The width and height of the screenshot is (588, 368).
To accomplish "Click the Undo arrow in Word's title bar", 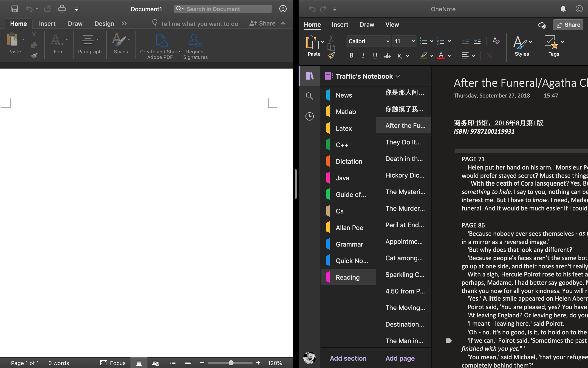I will point(29,9).
